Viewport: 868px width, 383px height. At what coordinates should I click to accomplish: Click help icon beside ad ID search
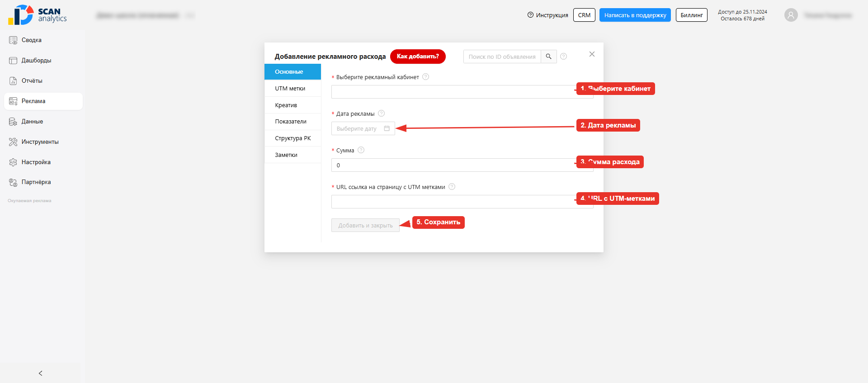click(563, 57)
